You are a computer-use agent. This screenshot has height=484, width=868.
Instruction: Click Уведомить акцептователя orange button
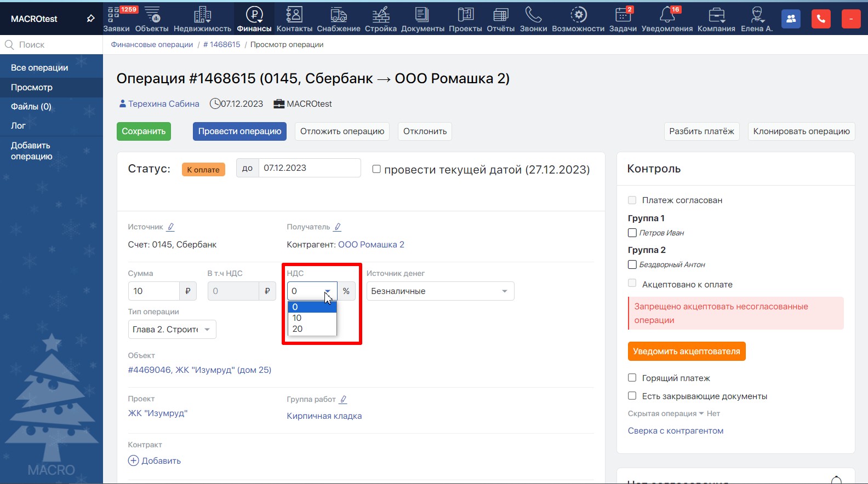pos(686,352)
